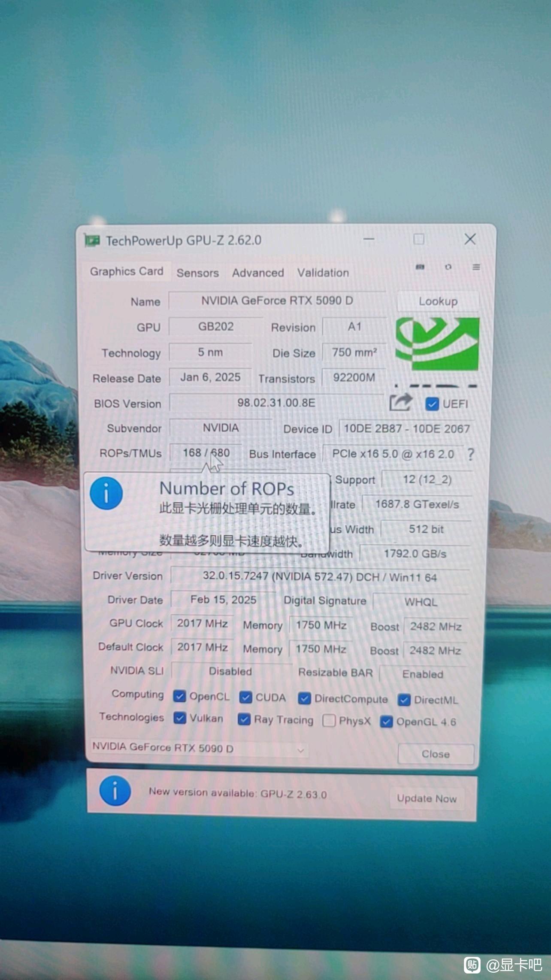Click the Revision field showing A1
Viewport: 551px width, 980px height.
(x=354, y=327)
